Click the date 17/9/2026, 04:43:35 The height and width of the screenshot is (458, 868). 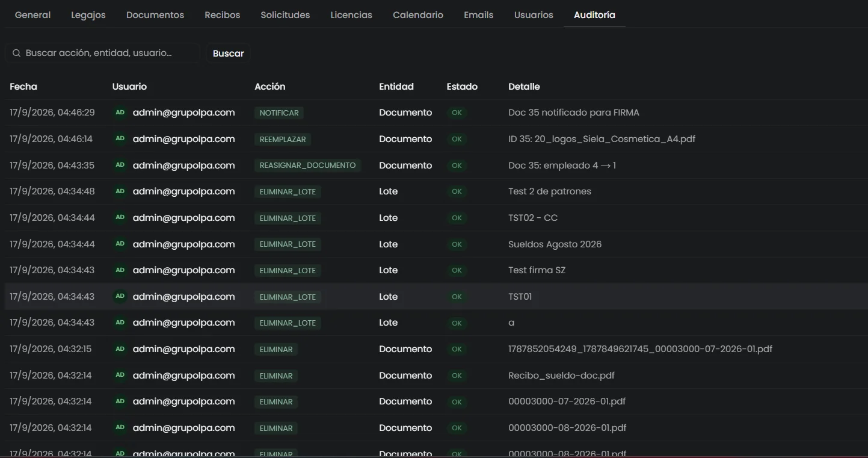pos(52,166)
